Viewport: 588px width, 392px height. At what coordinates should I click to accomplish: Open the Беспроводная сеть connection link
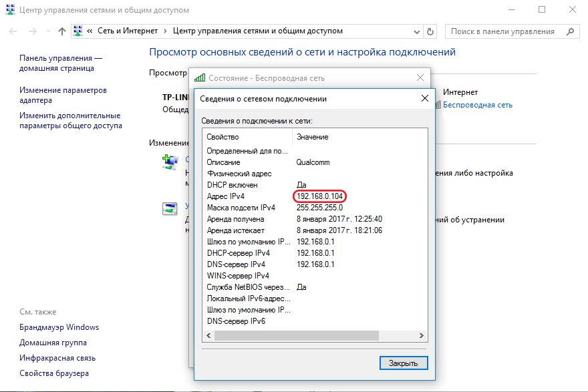[478, 105]
